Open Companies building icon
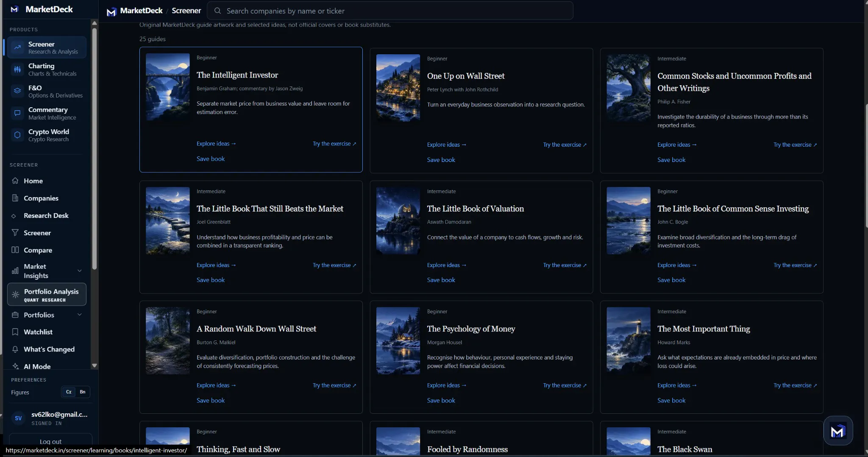 pos(15,198)
